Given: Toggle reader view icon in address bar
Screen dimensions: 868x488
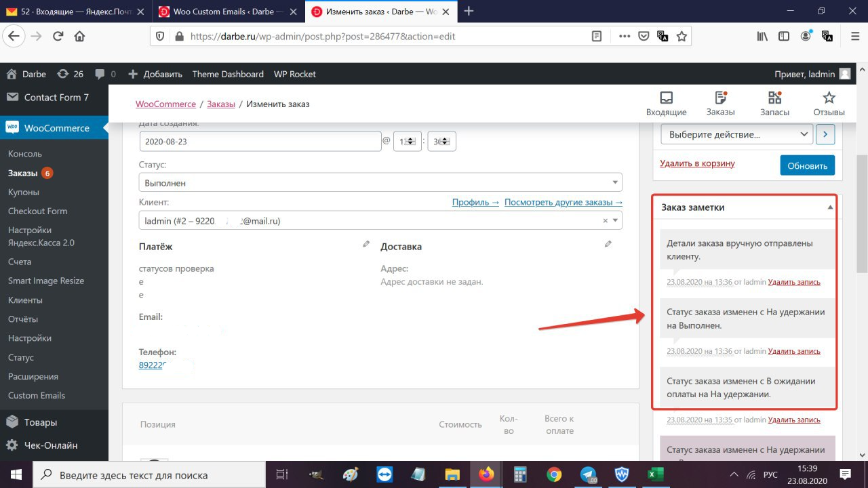Looking at the screenshot, I should click(597, 37).
